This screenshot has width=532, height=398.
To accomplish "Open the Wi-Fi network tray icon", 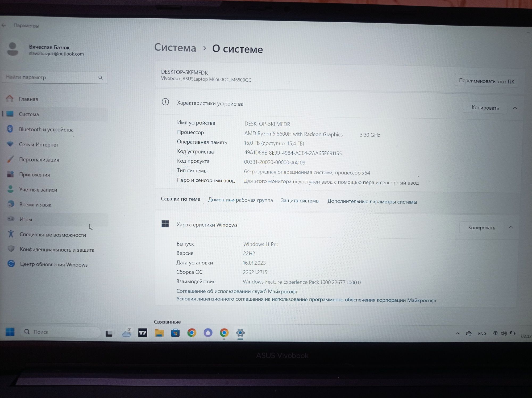I will pyautogui.click(x=495, y=333).
